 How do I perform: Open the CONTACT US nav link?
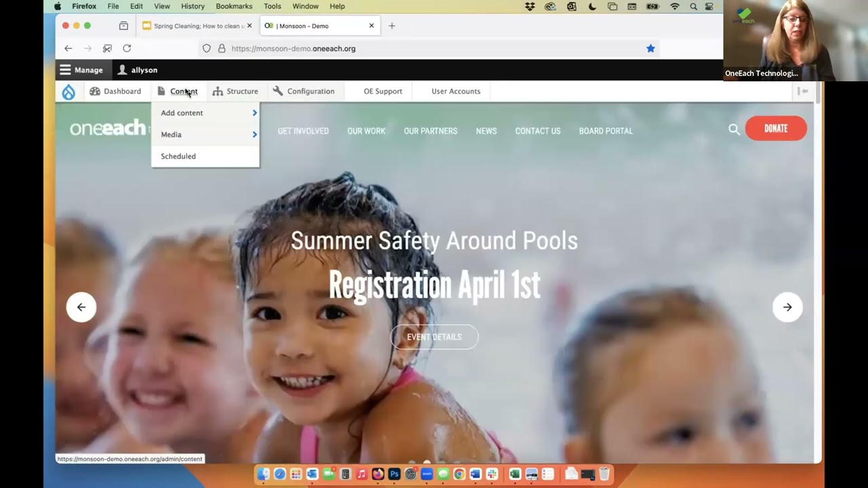pos(538,131)
